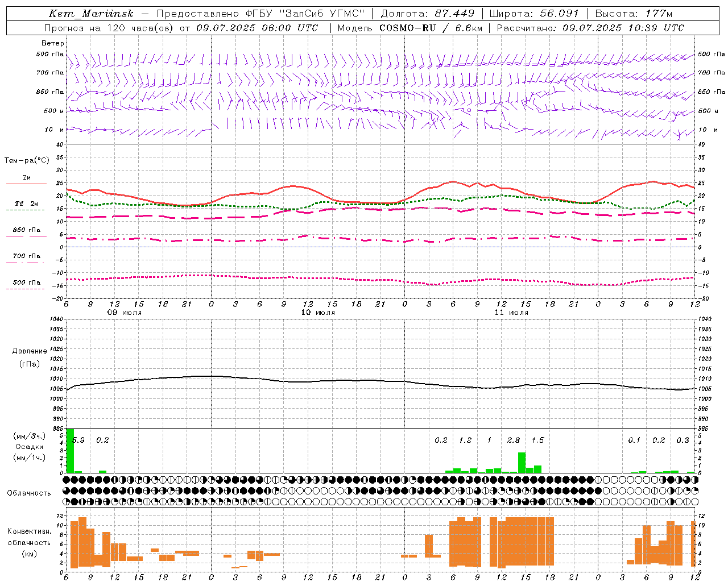Click the Прогноз на 120 часа(ов) text
Screen dimensions: 728x582
pyautogui.click(x=109, y=28)
